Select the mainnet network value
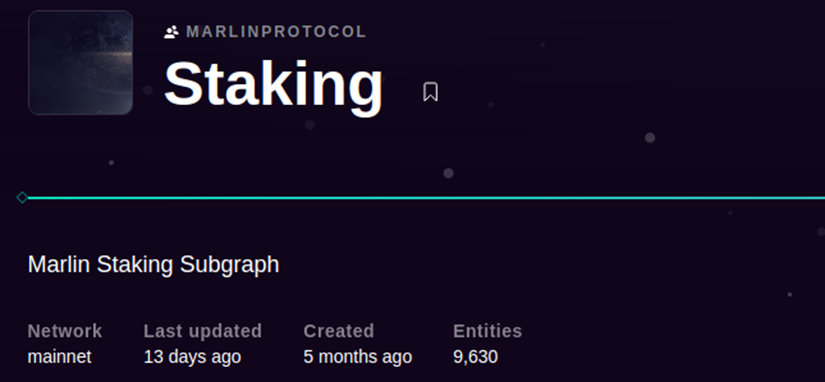 pyautogui.click(x=59, y=357)
